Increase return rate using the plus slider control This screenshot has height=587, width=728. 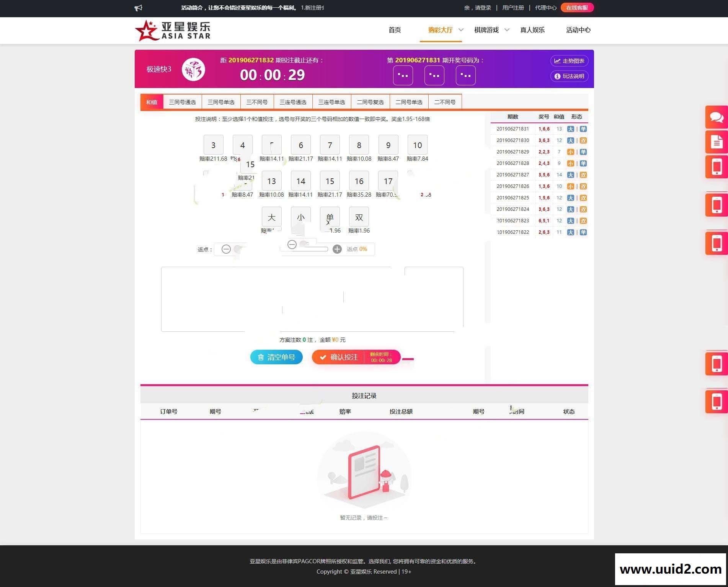pyautogui.click(x=337, y=249)
